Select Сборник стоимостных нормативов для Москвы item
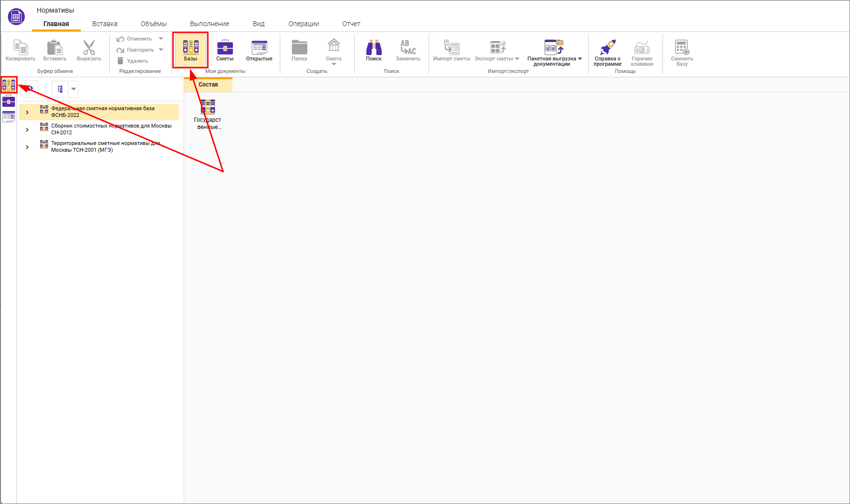The image size is (850, 504). [x=111, y=129]
